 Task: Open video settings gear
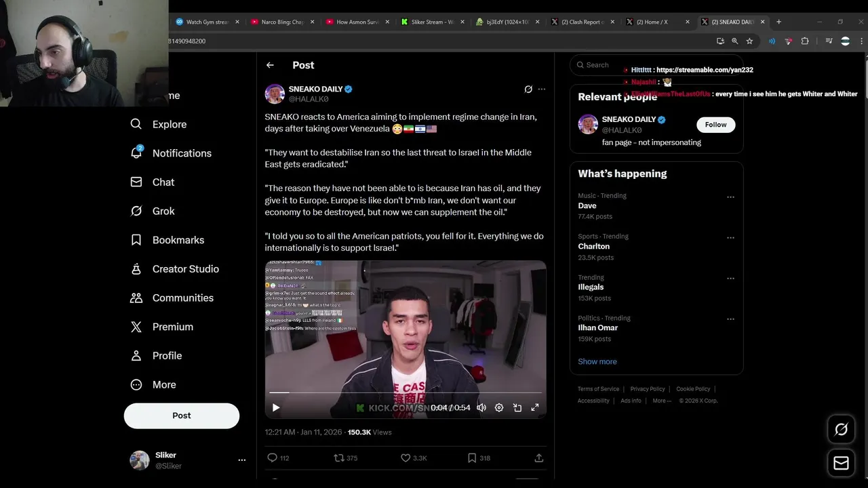499,407
